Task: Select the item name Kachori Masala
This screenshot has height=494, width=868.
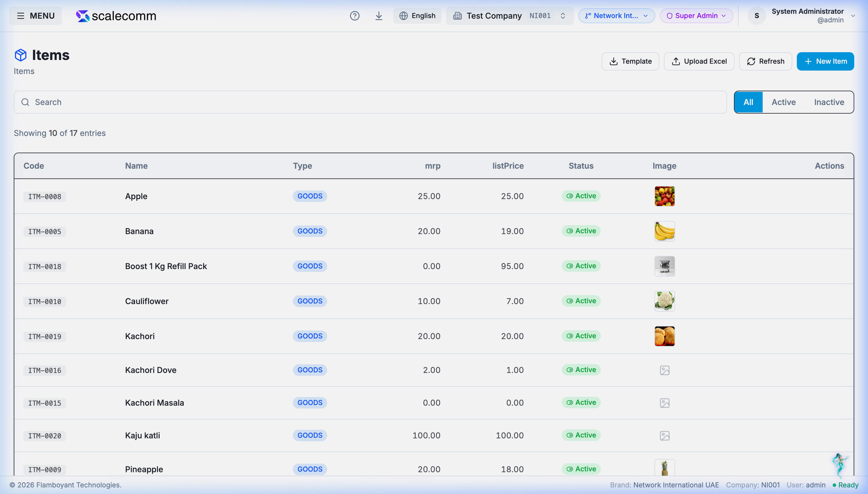Action: point(154,403)
